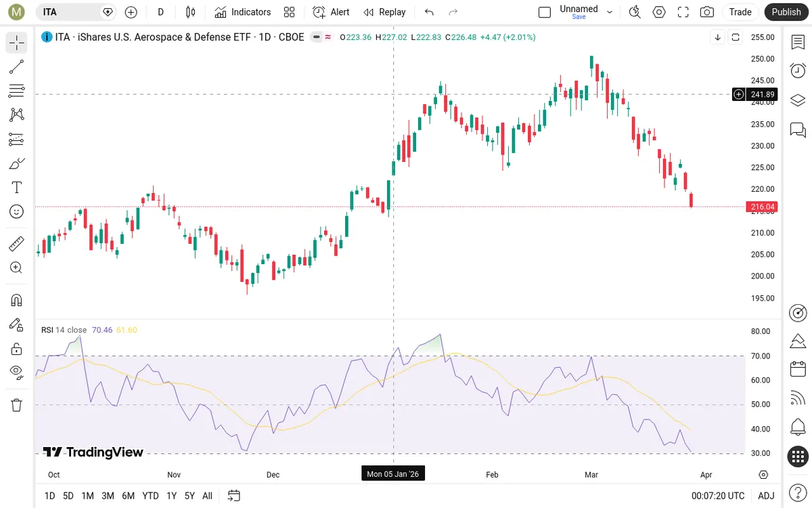Open indicator templates grid
This screenshot has width=812, height=508.
(x=290, y=12)
